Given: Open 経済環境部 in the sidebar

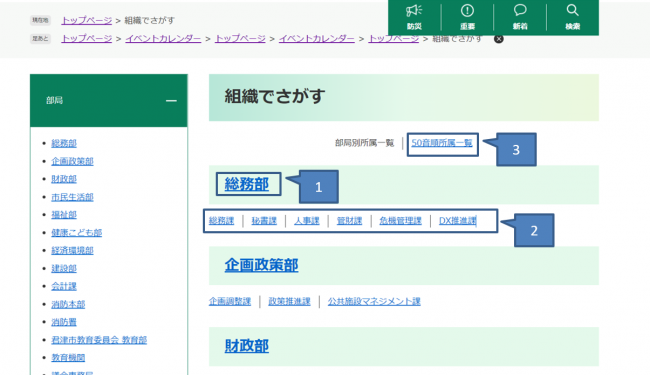Looking at the screenshot, I should 72,250.
